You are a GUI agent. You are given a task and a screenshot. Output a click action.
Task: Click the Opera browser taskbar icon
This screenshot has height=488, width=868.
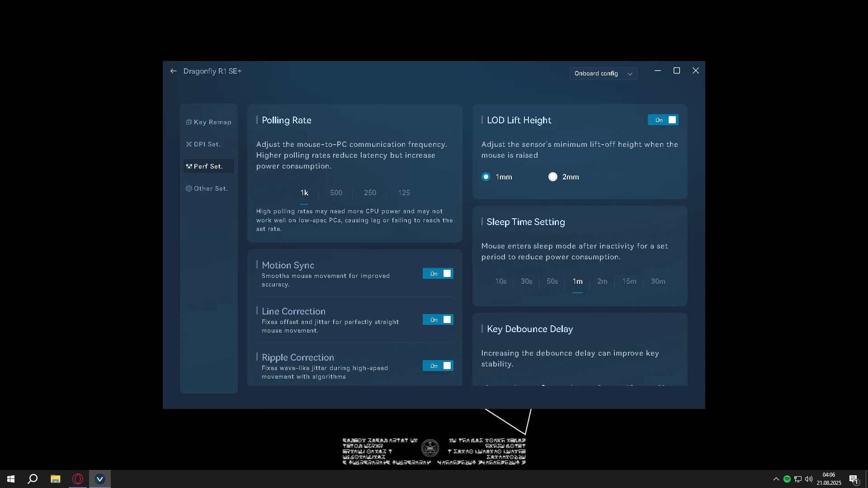[78, 479]
